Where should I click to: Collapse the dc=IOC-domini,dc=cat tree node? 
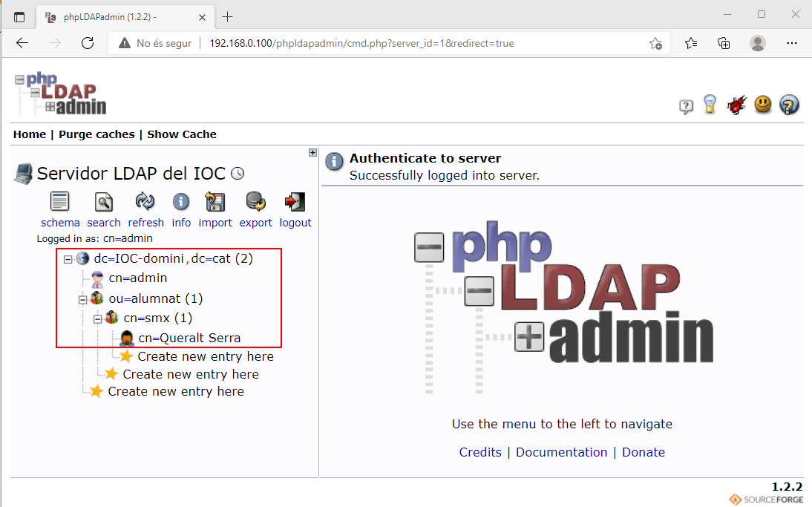(x=68, y=259)
